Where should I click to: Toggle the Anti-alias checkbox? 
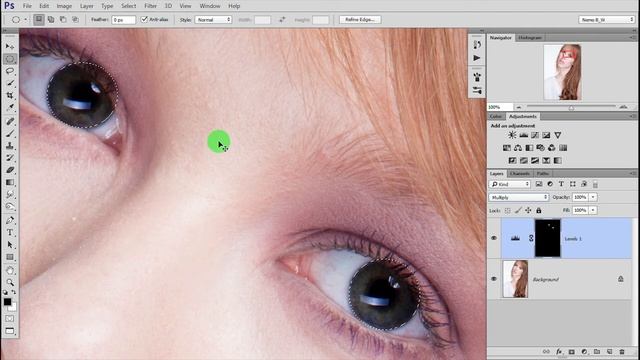point(144,20)
